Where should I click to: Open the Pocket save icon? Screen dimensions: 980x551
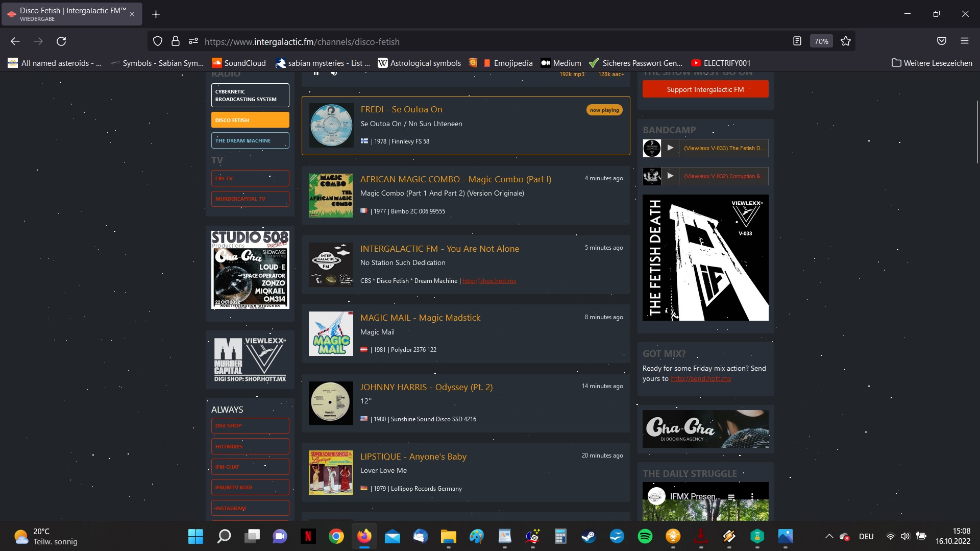[942, 41]
